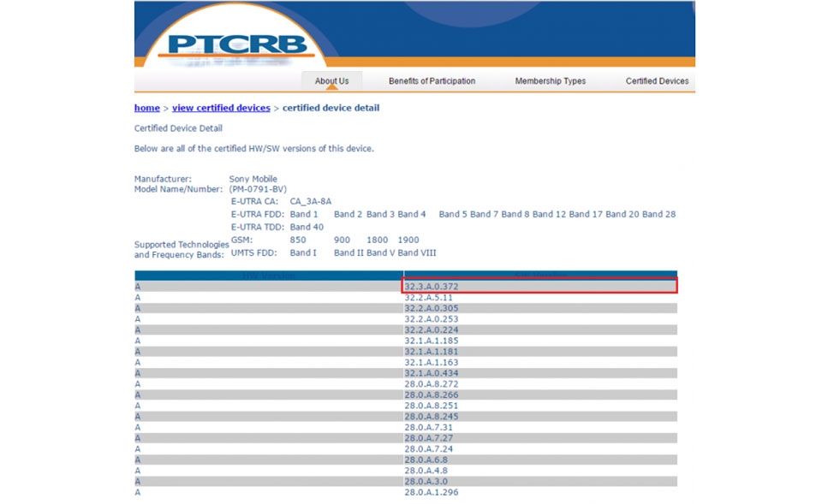
Task: Click the Certified Device Detail heading
Action: click(178, 128)
